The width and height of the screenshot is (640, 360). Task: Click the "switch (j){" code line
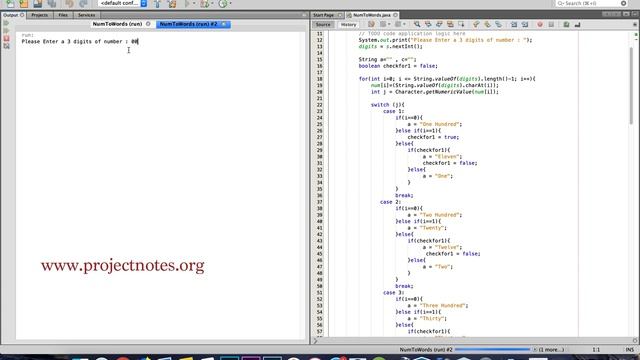tap(387, 105)
